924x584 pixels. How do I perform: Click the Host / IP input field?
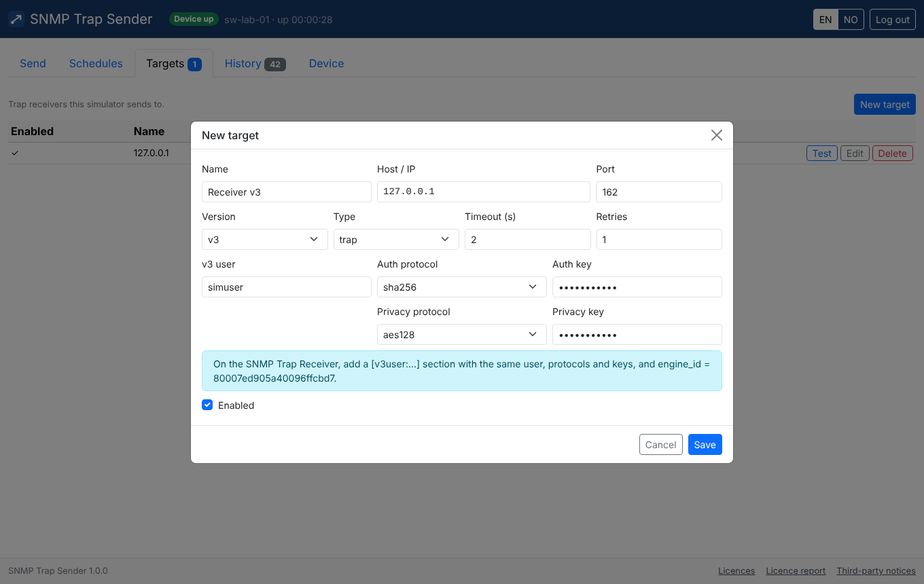coord(484,191)
